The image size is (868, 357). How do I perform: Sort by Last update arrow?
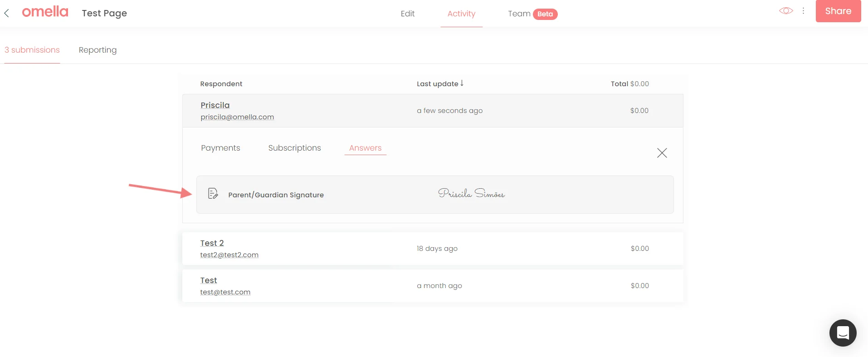click(x=462, y=83)
